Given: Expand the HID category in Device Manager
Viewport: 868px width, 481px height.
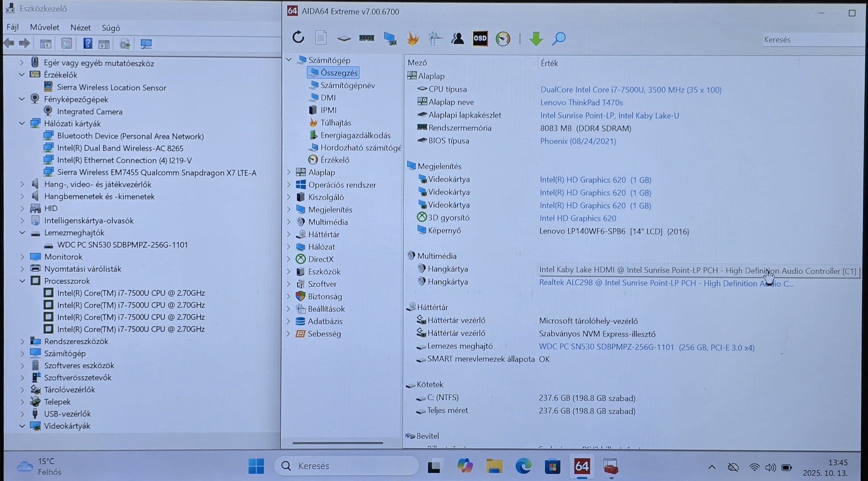Looking at the screenshot, I should pyautogui.click(x=22, y=208).
